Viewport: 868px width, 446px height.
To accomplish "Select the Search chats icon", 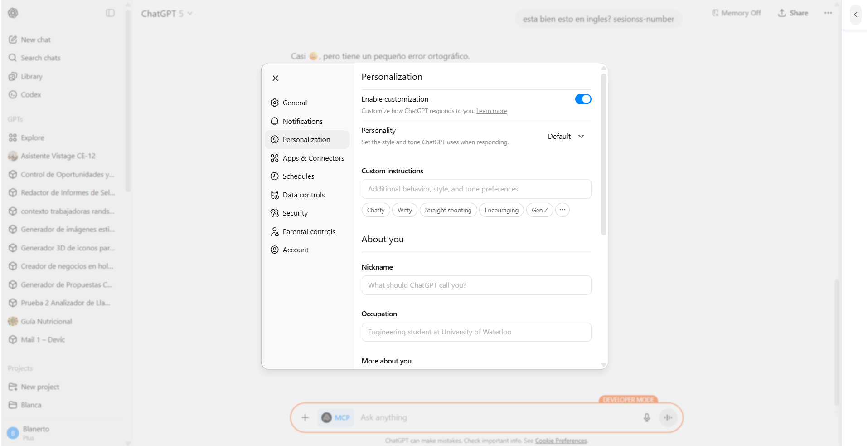I will click(x=13, y=58).
